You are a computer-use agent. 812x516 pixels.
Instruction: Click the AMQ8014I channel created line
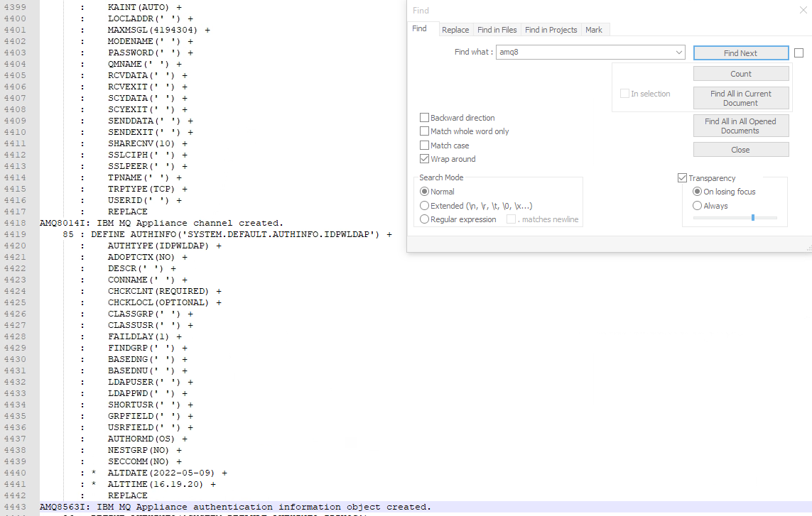click(x=161, y=223)
